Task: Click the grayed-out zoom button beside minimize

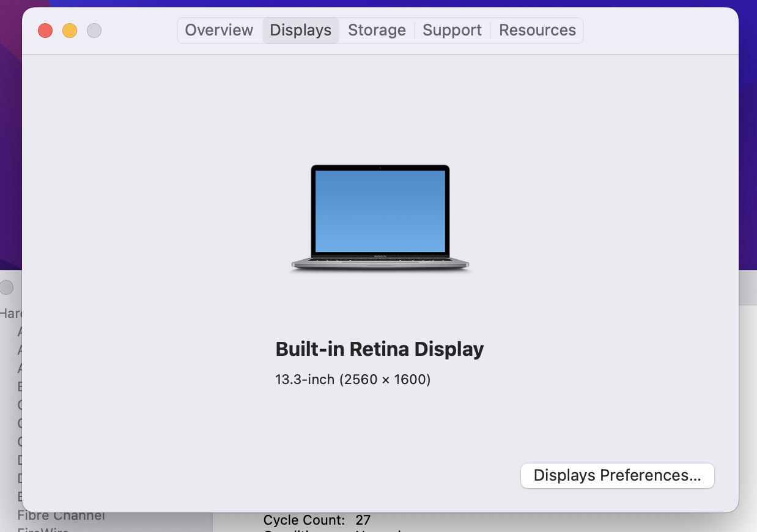Action: (x=94, y=31)
